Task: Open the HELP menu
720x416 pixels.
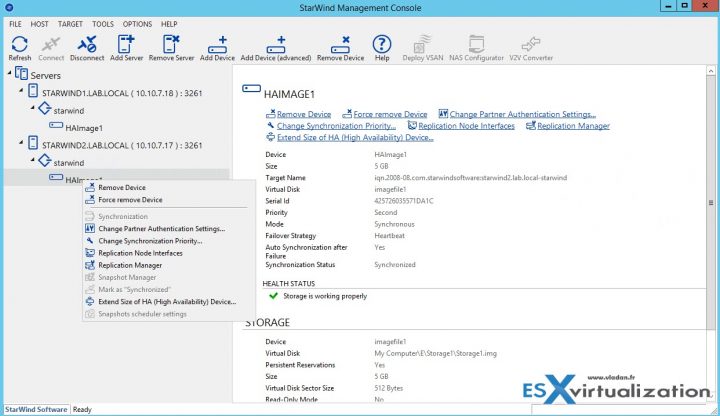Action: click(169, 24)
